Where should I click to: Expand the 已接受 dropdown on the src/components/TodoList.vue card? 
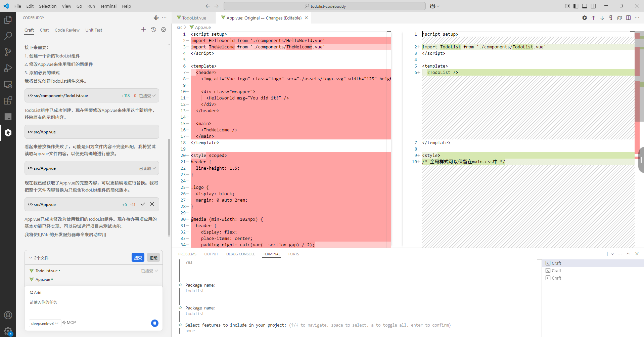[x=148, y=96]
